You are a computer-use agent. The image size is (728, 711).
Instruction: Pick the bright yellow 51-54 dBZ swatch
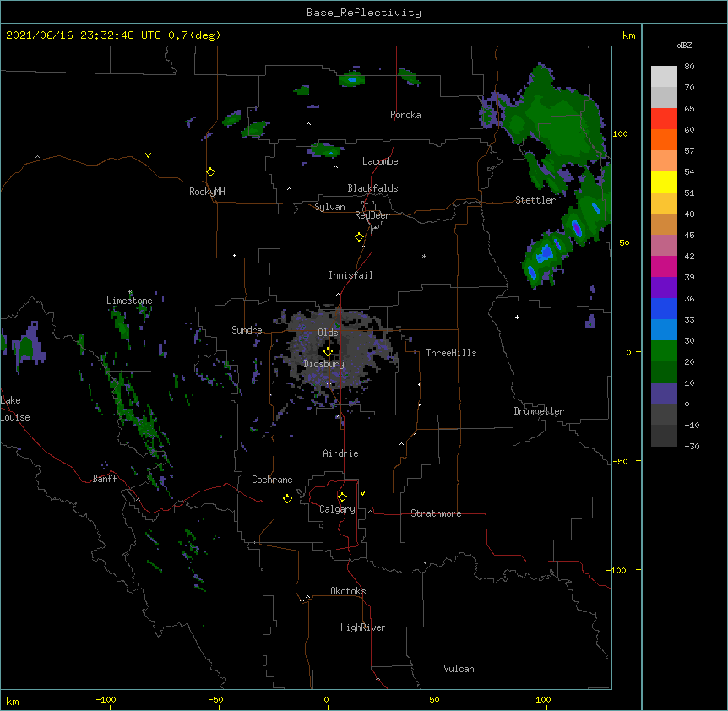(664, 182)
